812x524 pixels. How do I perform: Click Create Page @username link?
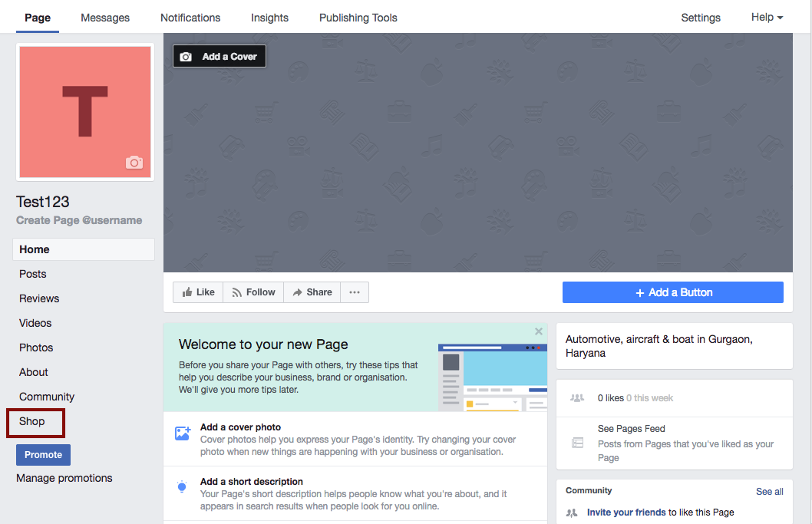tap(79, 220)
